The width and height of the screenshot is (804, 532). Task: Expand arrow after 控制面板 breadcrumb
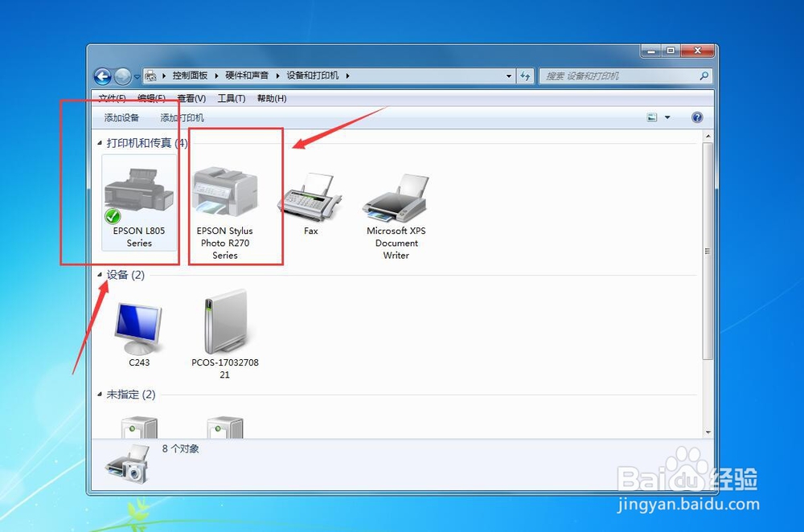coord(216,76)
